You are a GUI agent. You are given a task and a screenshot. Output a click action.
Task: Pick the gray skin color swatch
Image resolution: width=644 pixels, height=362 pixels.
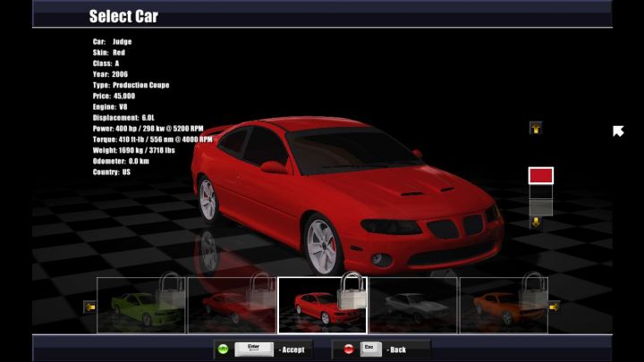click(x=540, y=207)
